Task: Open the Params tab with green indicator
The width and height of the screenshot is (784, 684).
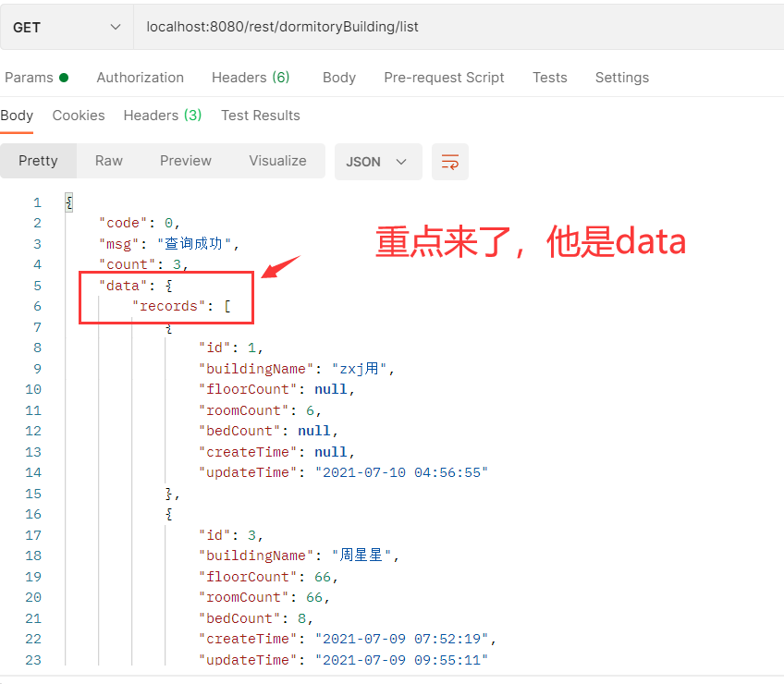Action: pos(32,78)
